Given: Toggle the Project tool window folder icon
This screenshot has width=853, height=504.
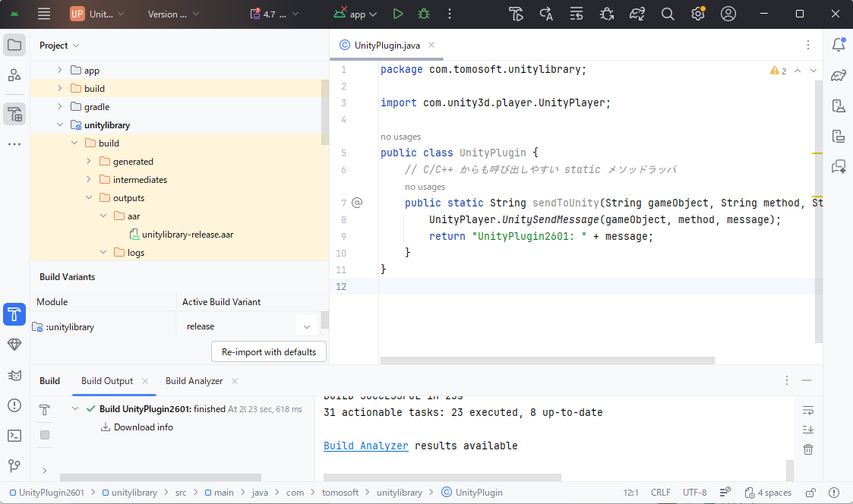Looking at the screenshot, I should point(14,45).
